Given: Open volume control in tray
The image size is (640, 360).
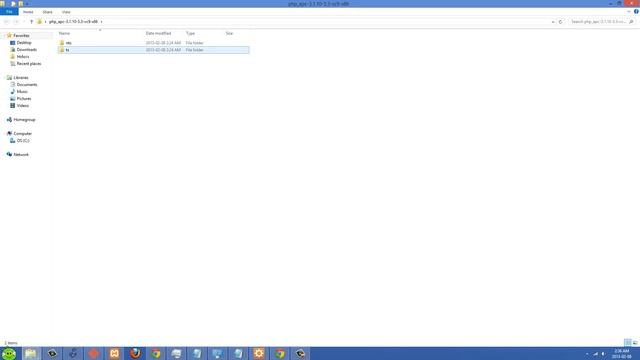Looking at the screenshot, I should 603,354.
